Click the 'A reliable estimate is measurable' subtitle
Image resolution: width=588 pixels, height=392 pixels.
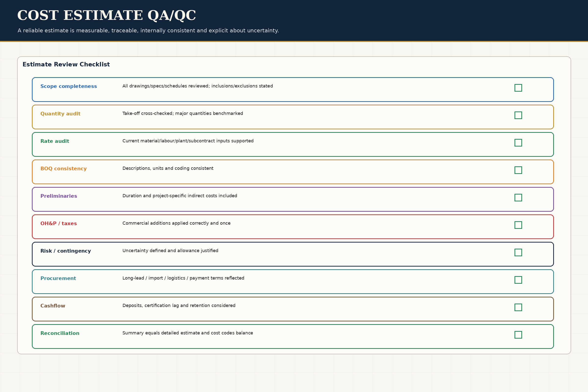pos(148,30)
